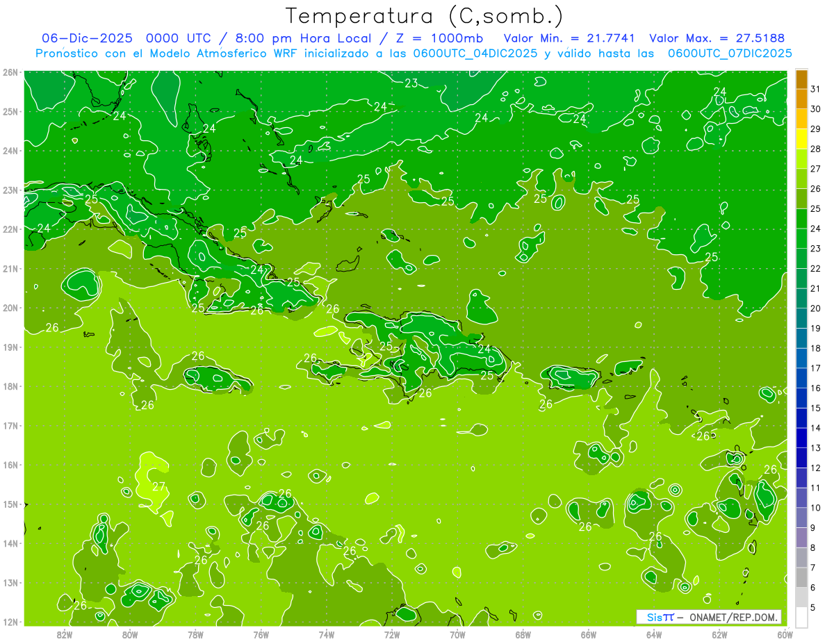Click the 16N latitude axis label

(x=10, y=465)
